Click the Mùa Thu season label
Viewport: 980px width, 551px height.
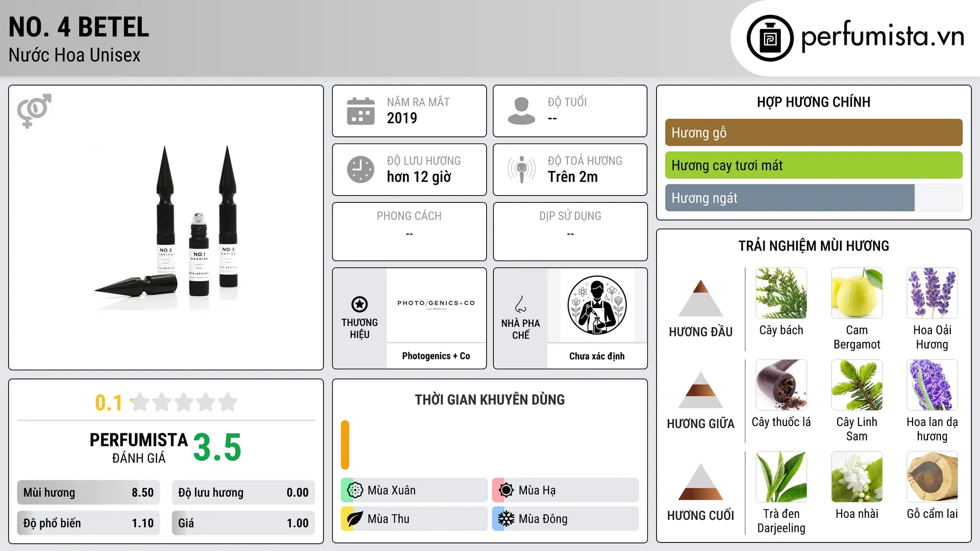(x=389, y=519)
